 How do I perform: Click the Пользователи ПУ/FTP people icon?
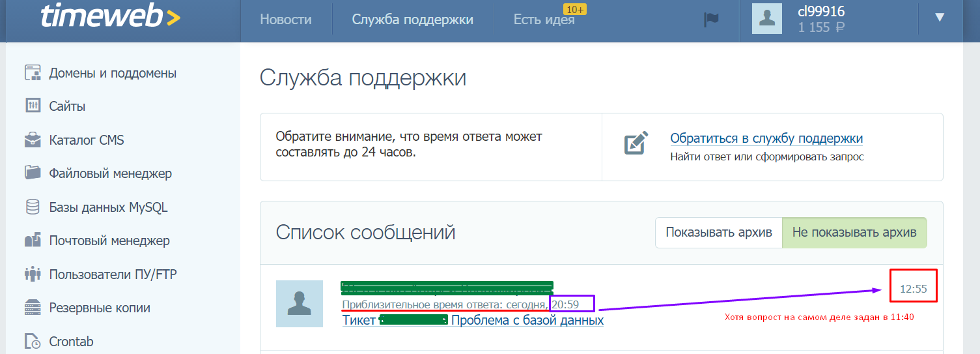(33, 274)
